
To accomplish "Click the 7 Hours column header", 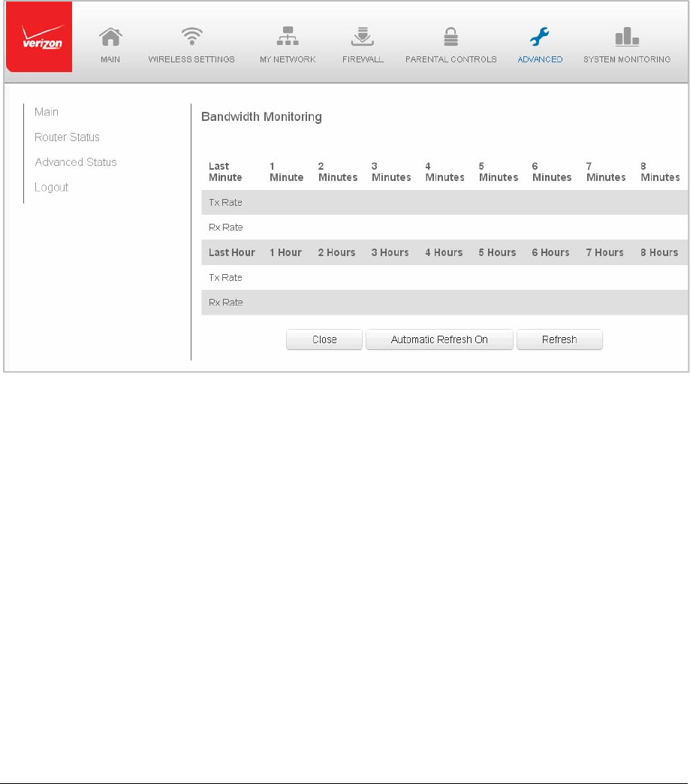I will 605,252.
